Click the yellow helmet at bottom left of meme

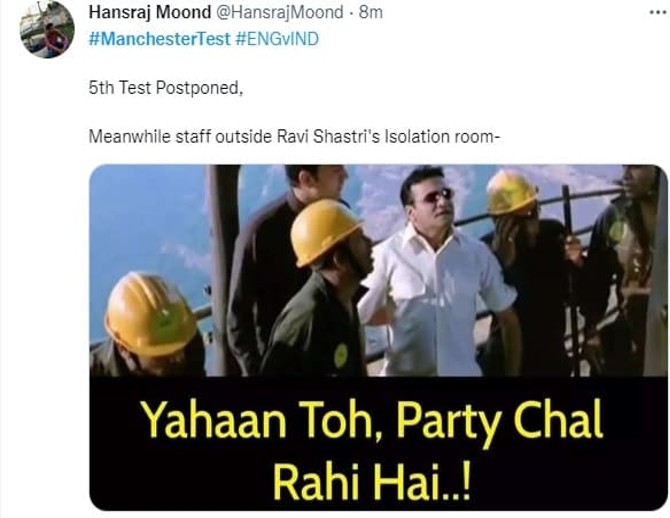[150, 314]
